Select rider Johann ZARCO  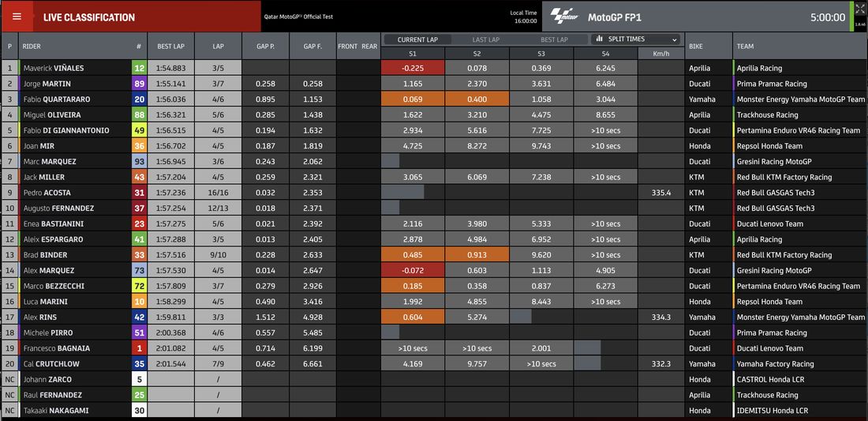(x=47, y=379)
